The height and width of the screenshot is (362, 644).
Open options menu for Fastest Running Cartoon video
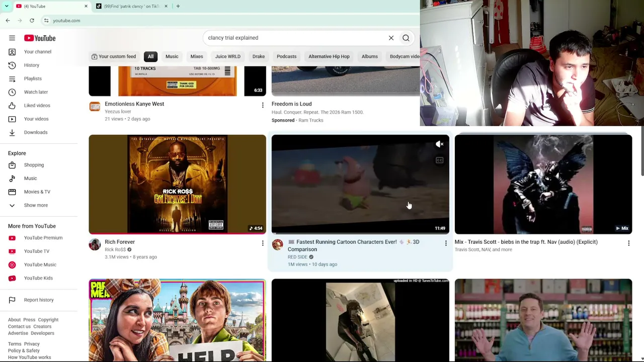[446, 243]
